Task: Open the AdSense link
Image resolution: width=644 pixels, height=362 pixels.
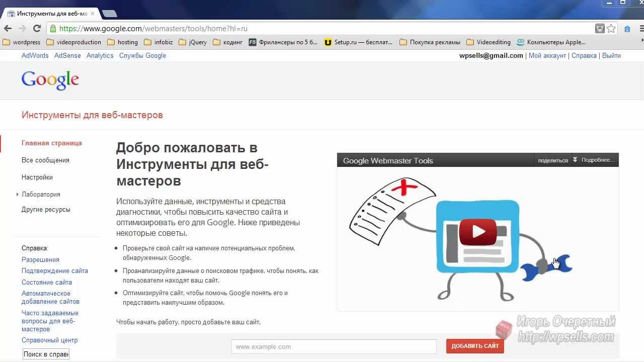Action: 67,55
